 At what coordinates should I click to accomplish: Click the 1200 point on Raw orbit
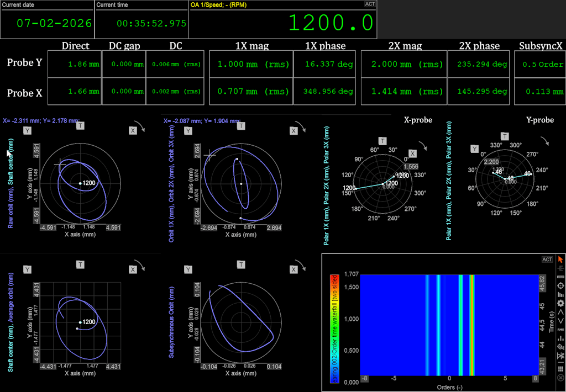80,183
